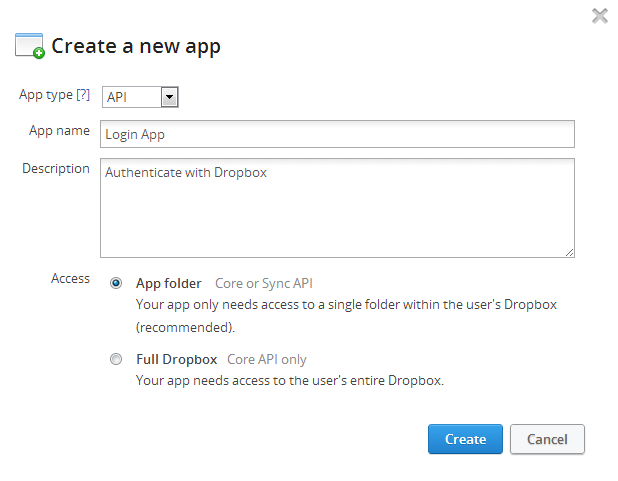This screenshot has width=618, height=481.
Task: Focus the App name input field
Action: (x=337, y=134)
